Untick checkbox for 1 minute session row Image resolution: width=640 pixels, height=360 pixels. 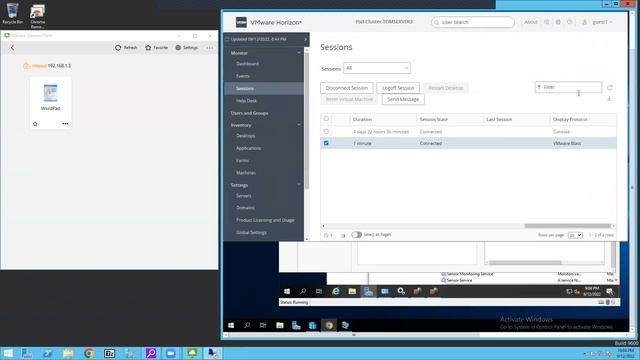click(326, 143)
